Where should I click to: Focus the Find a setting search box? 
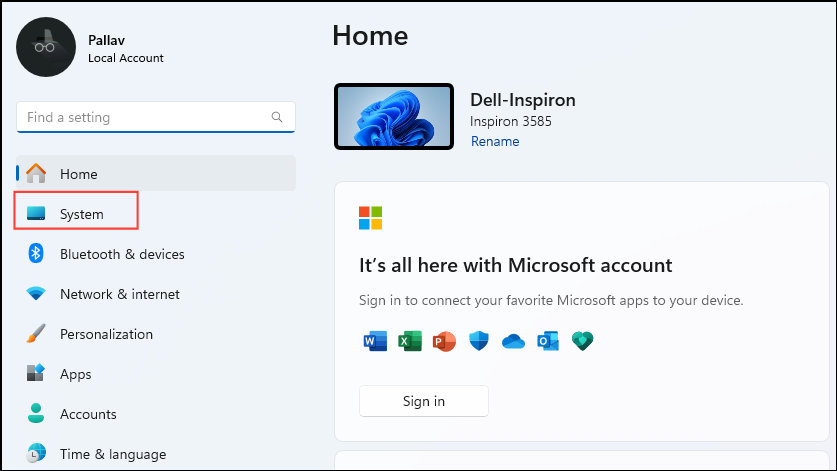click(x=156, y=117)
